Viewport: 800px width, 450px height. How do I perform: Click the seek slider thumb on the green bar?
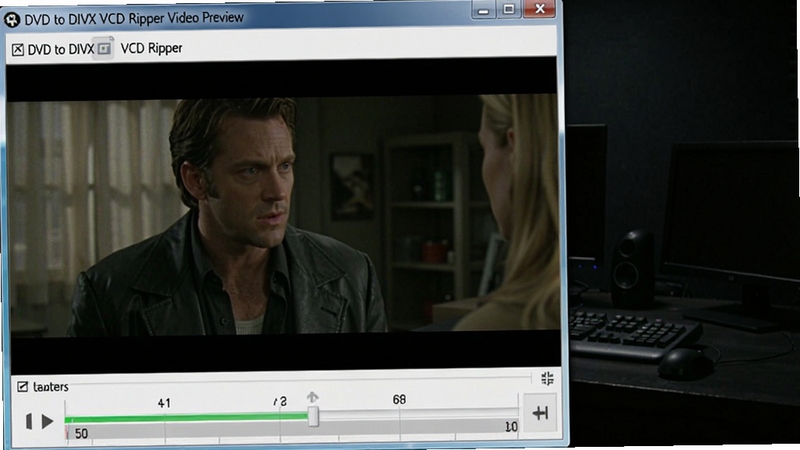[313, 416]
